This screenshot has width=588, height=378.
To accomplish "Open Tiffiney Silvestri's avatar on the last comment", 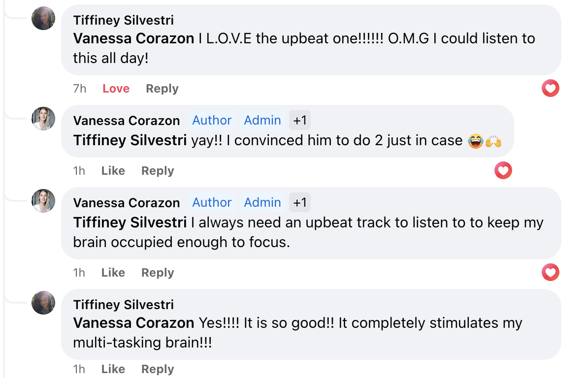I will click(43, 303).
